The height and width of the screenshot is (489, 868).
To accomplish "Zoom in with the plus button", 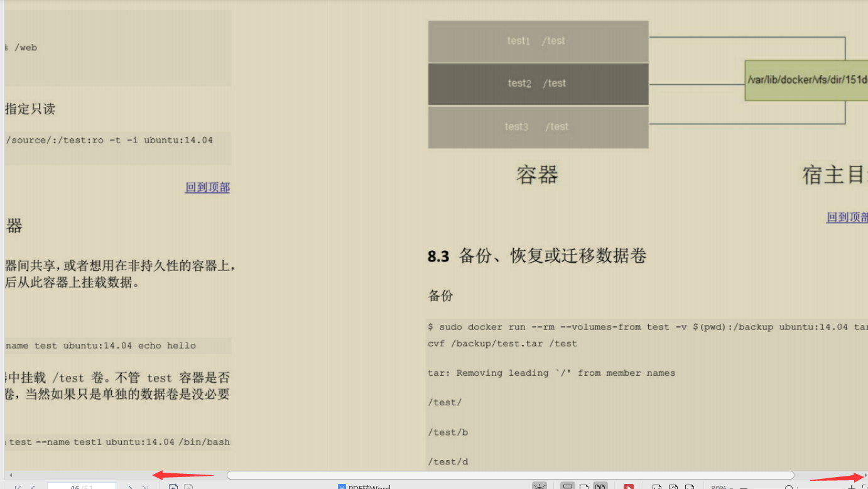I will [x=852, y=486].
